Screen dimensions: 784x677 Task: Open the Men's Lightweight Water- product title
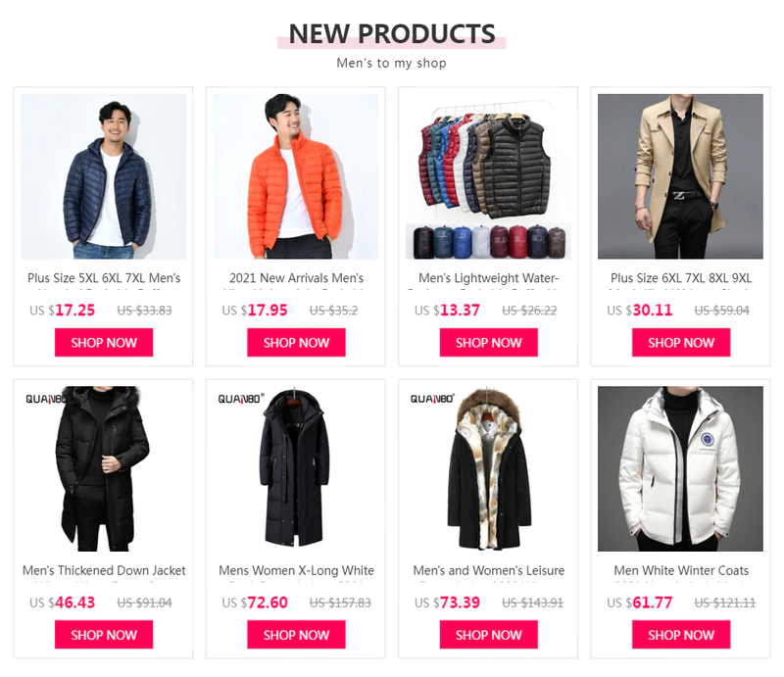[x=488, y=278]
